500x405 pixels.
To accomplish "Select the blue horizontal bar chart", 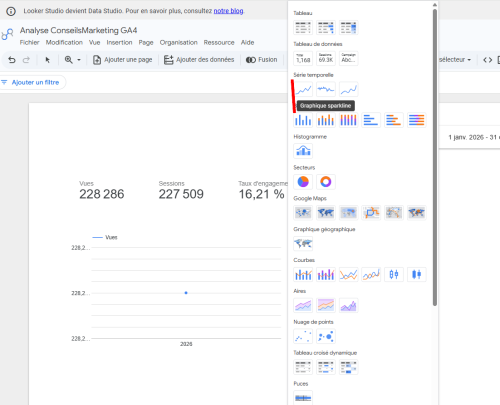I will pos(371,120).
